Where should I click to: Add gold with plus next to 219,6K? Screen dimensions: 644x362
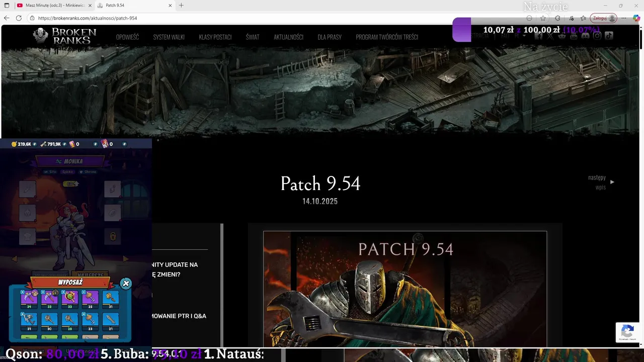pos(35,144)
